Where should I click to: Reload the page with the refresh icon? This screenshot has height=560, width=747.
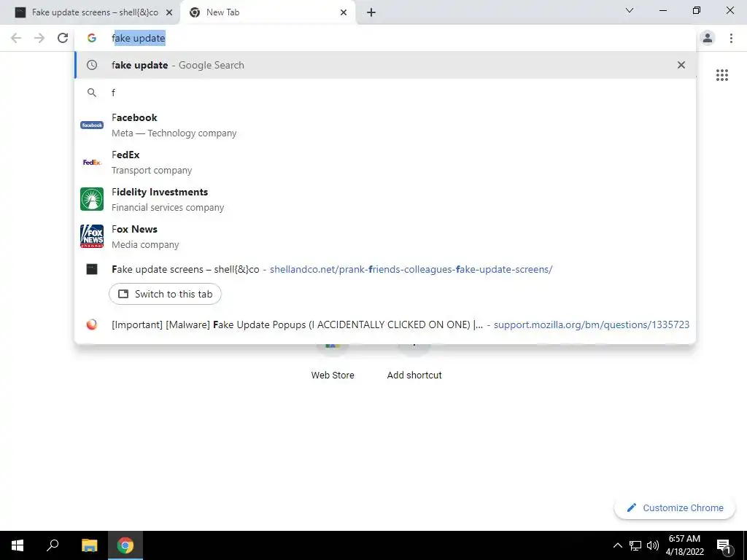(x=63, y=38)
